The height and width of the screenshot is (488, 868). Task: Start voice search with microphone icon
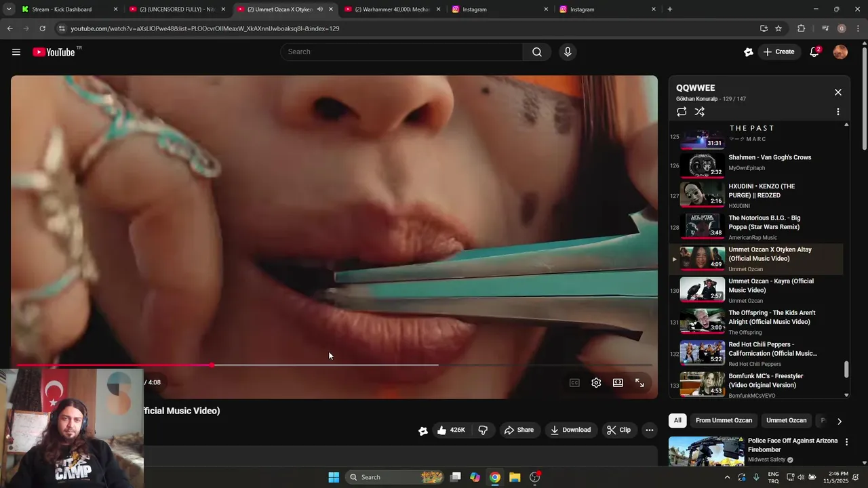tap(568, 52)
